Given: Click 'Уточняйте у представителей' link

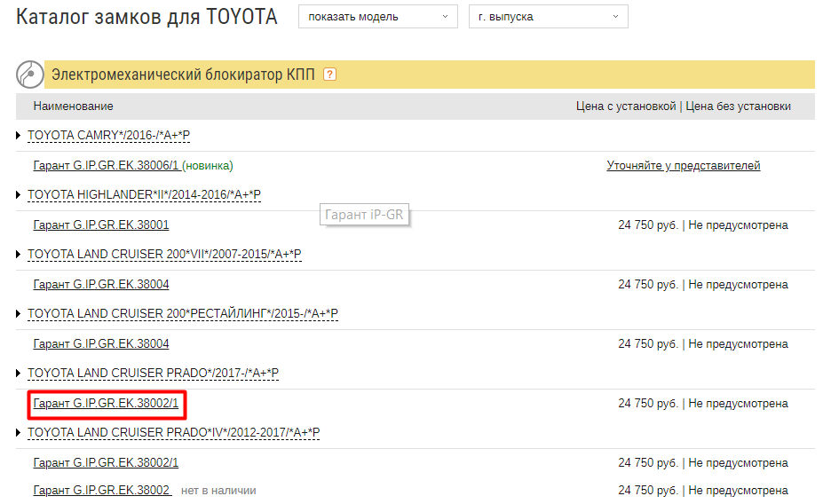Looking at the screenshot, I should [683, 166].
